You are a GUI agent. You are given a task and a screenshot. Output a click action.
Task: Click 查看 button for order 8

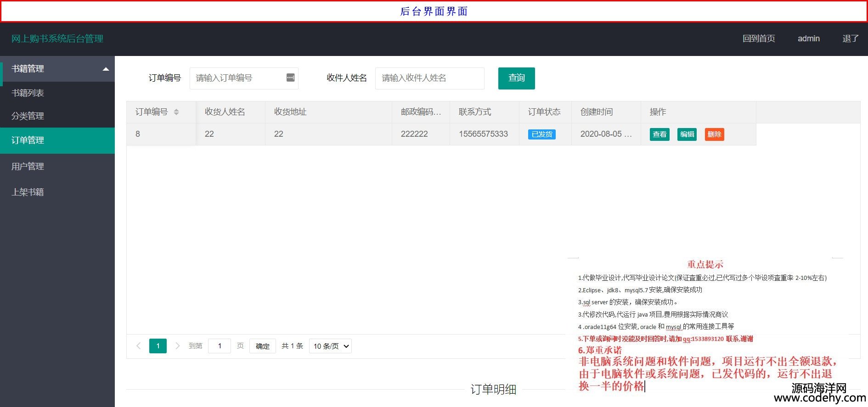[x=659, y=134]
